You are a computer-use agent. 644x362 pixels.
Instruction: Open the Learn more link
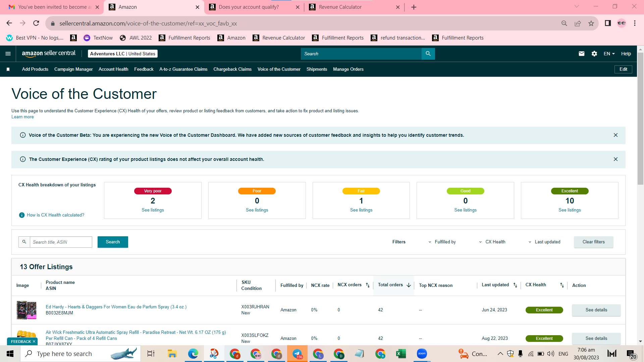(x=22, y=117)
